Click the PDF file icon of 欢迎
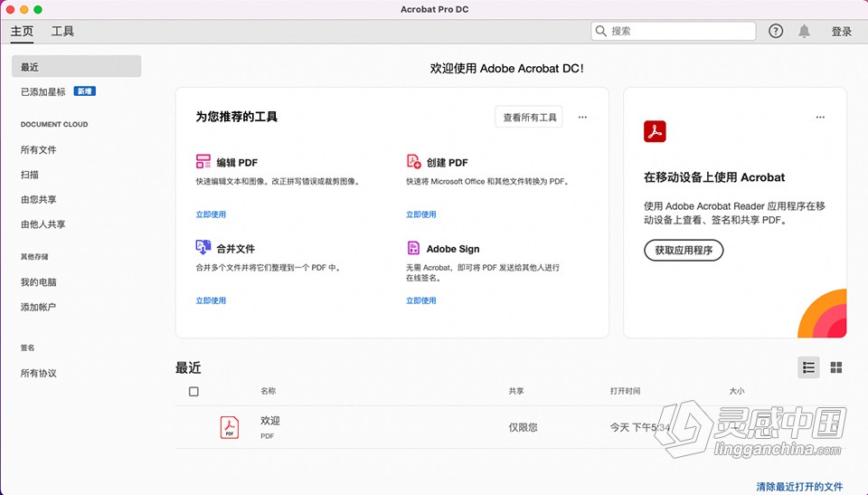The width and height of the screenshot is (868, 495). pos(229,427)
